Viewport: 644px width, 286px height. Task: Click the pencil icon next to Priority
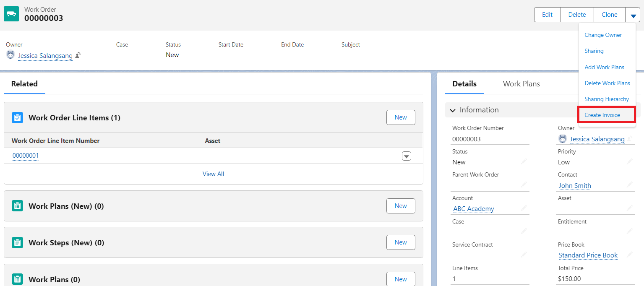(x=629, y=162)
